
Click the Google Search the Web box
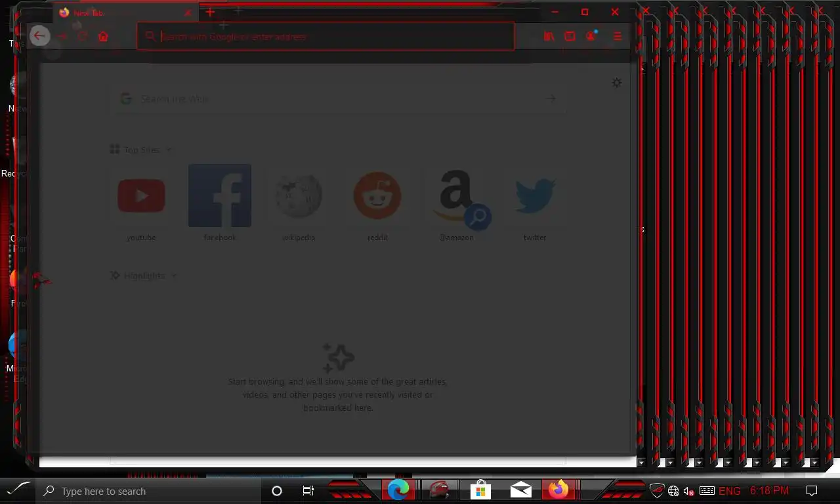[x=339, y=98]
